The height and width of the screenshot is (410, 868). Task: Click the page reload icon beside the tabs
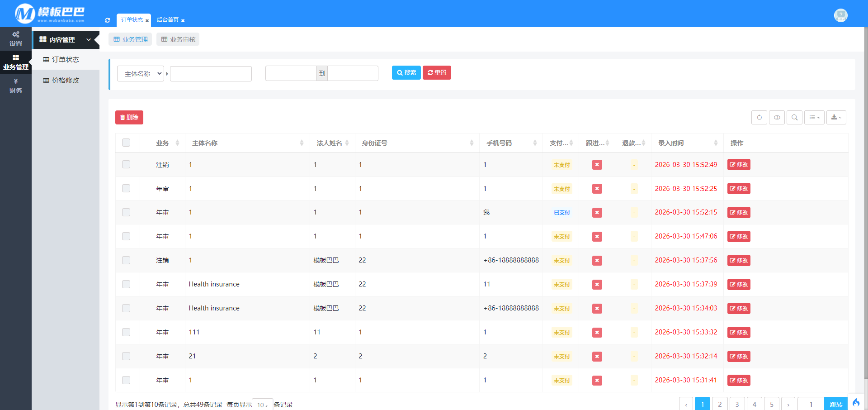click(108, 20)
